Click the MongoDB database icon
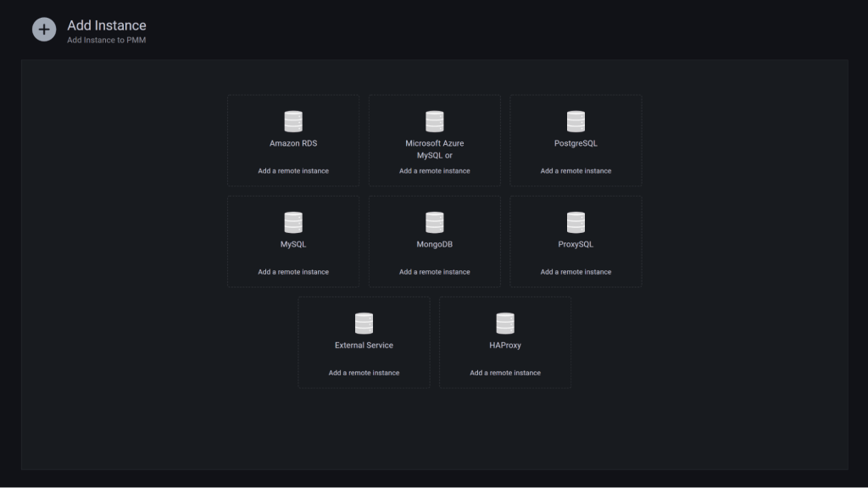Viewport: 868px width, 488px height. pyautogui.click(x=435, y=223)
